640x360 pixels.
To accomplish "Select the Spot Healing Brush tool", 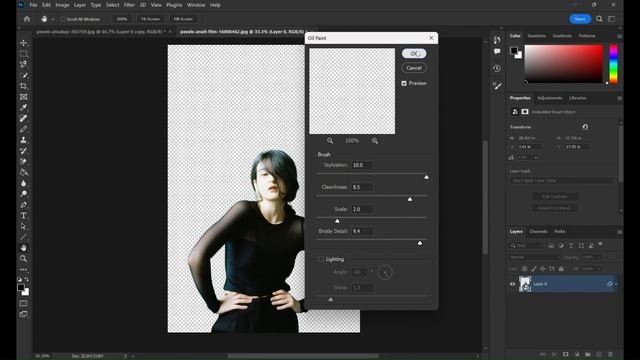I will point(24,118).
